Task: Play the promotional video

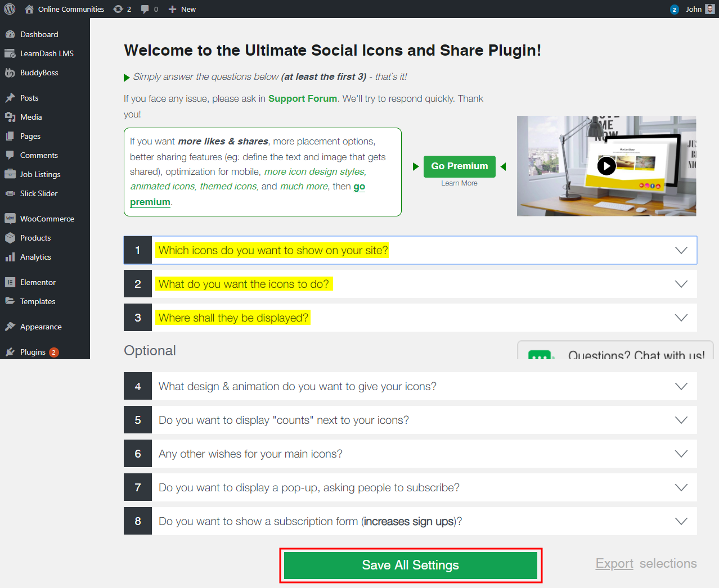Action: (x=606, y=166)
